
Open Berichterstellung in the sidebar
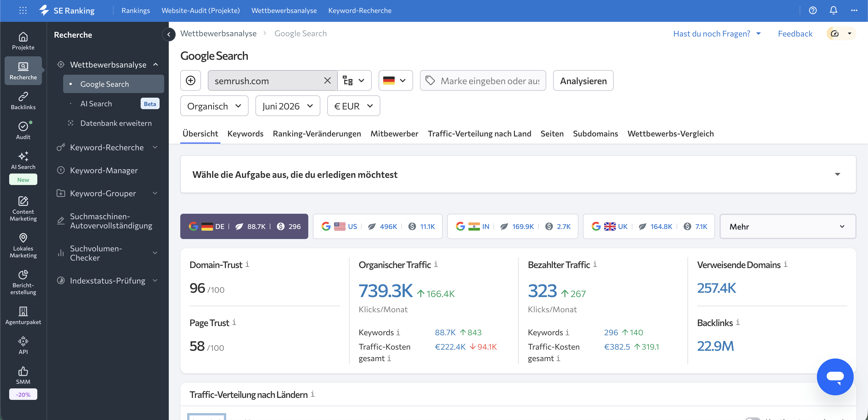tap(23, 282)
